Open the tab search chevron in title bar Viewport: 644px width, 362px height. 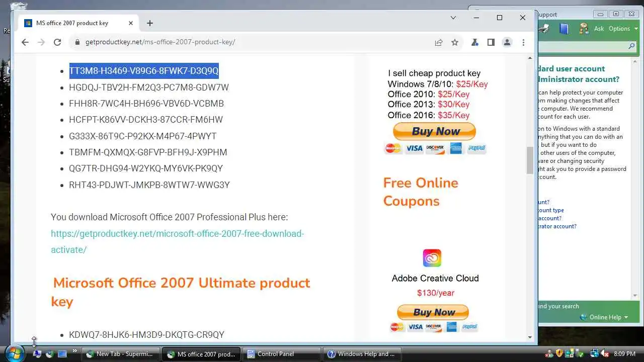point(453,18)
